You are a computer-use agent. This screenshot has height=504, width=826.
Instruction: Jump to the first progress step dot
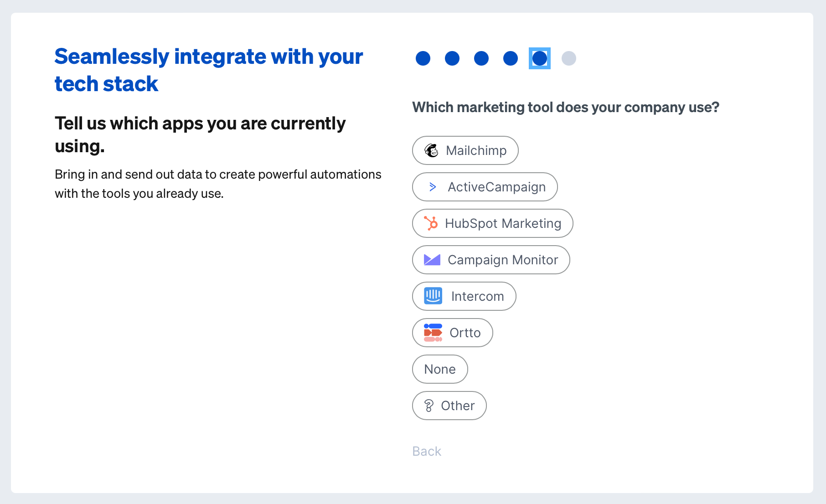click(x=423, y=58)
